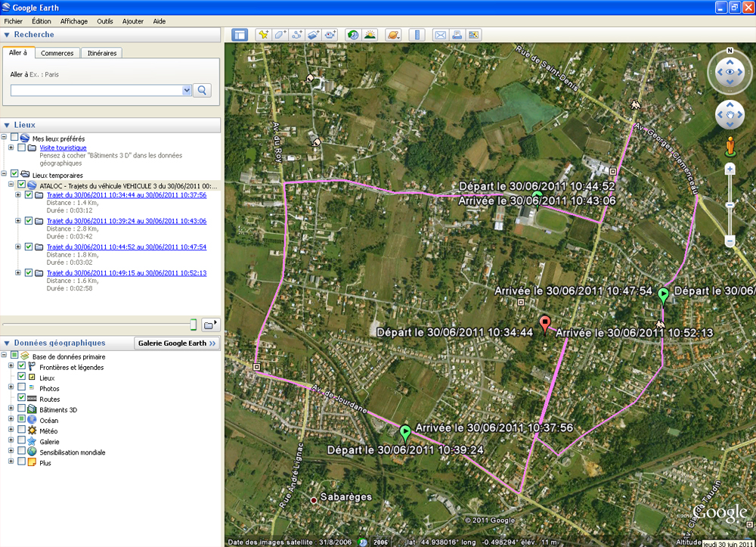Expand the Visite touristique folder
756x547 pixels.
coord(11,147)
